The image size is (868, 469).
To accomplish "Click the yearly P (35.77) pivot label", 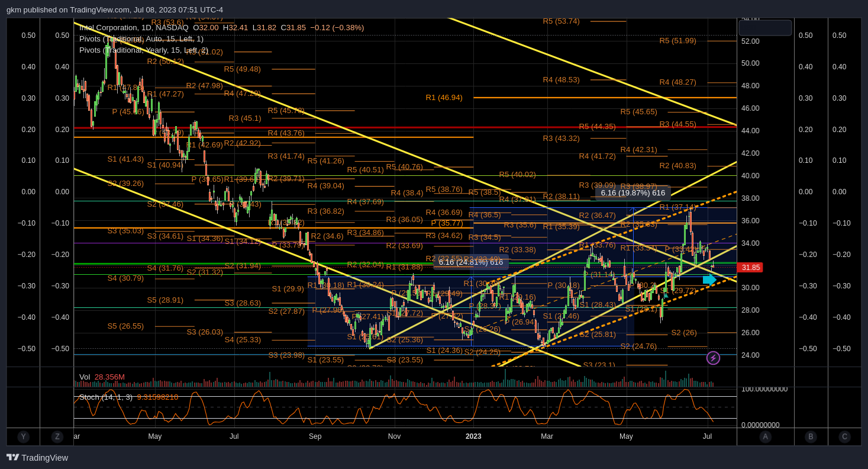I will pyautogui.click(x=447, y=223).
